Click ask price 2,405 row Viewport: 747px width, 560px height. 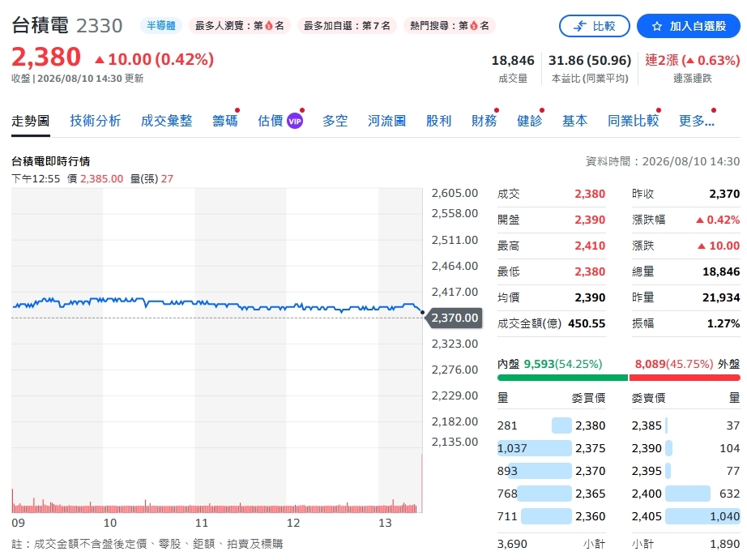pos(686,516)
